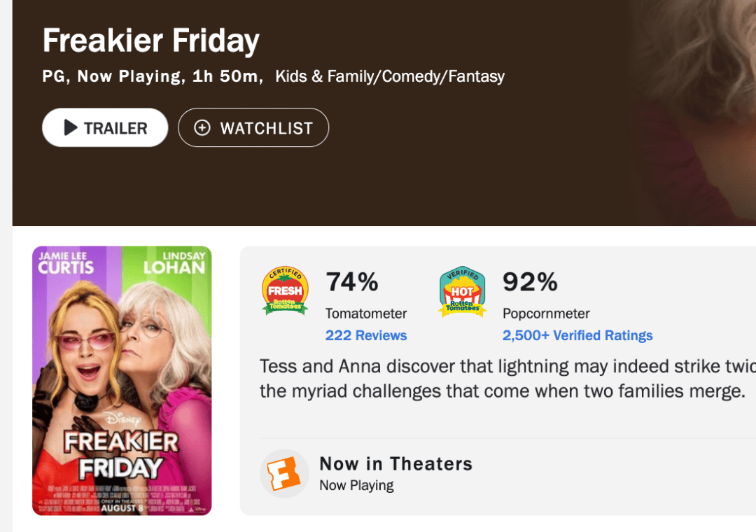
Task: Select the Freakier Friday movie poster
Action: [122, 381]
